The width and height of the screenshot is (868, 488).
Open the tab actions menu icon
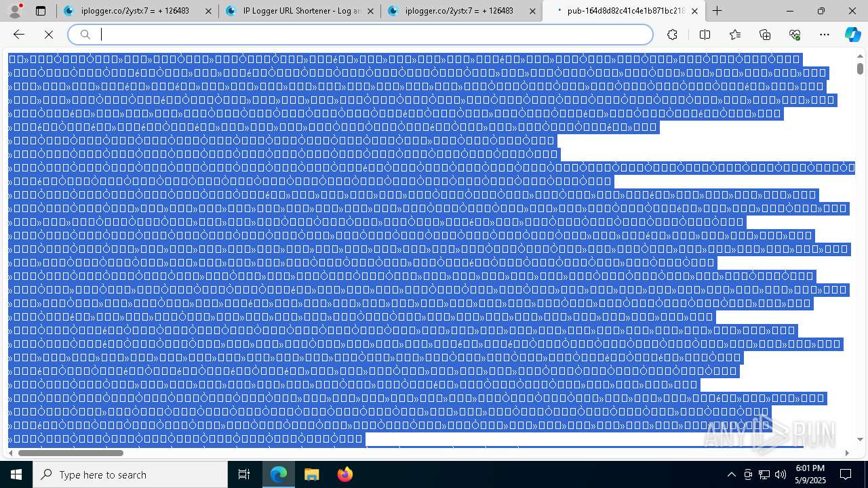[x=41, y=11]
